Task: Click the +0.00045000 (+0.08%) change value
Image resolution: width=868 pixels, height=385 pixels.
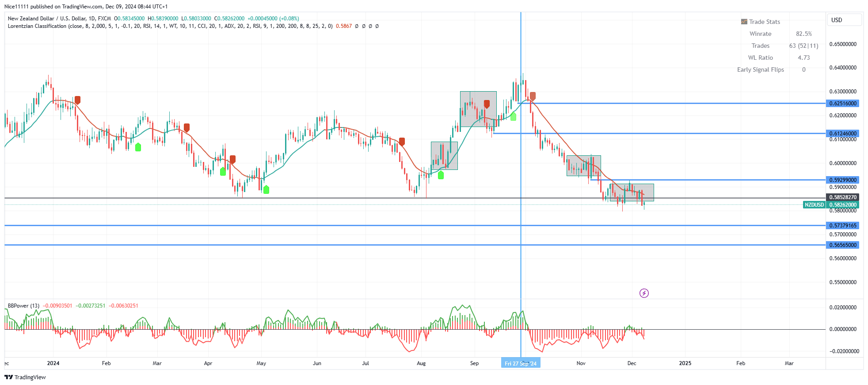Action: tap(273, 19)
